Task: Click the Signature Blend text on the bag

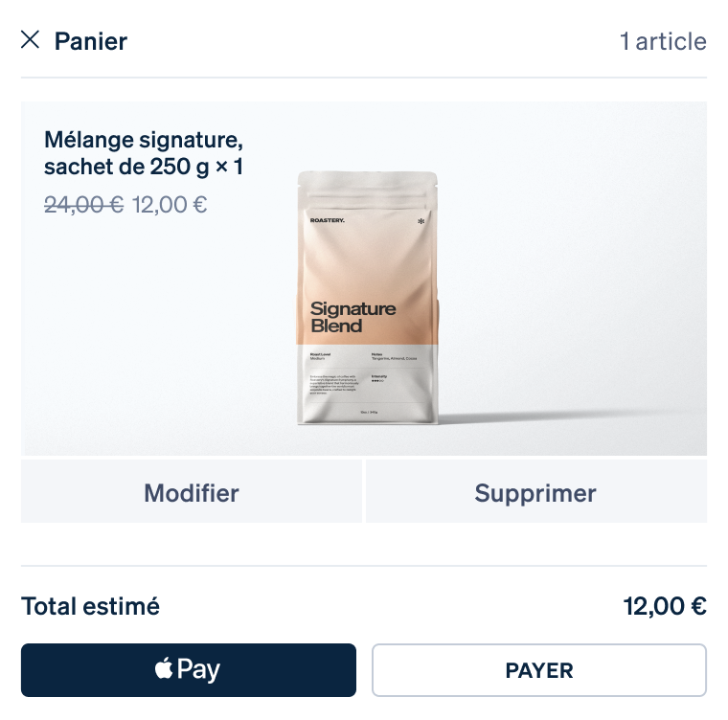Action: pos(353,317)
